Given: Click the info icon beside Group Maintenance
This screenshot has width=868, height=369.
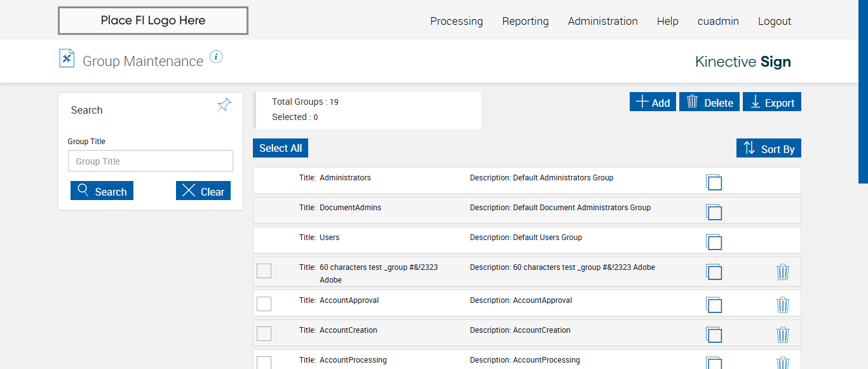Looking at the screenshot, I should 216,57.
